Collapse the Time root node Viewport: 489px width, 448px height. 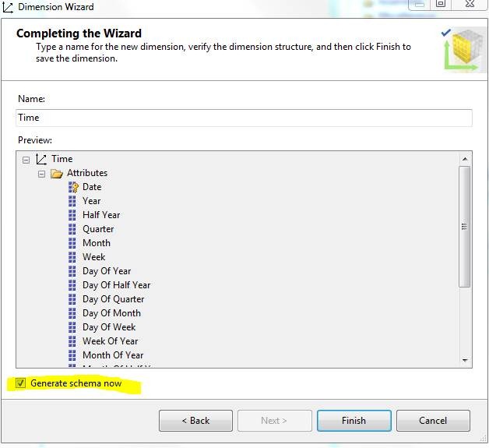coord(26,159)
